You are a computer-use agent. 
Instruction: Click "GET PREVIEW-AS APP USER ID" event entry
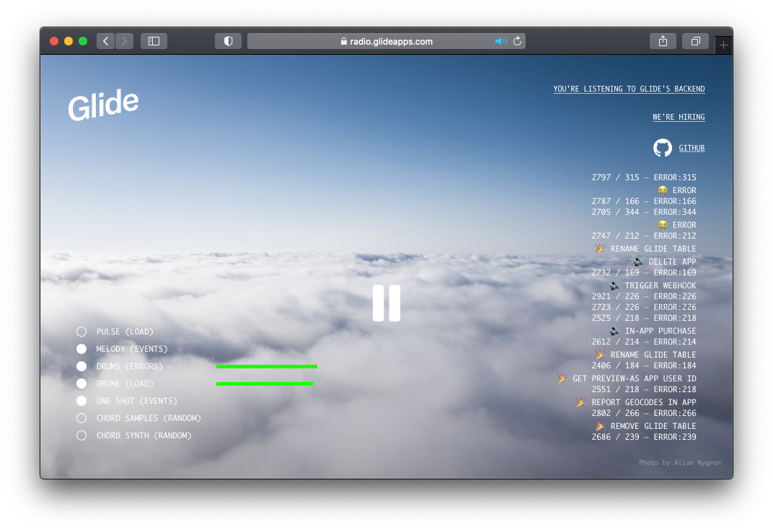627,378
